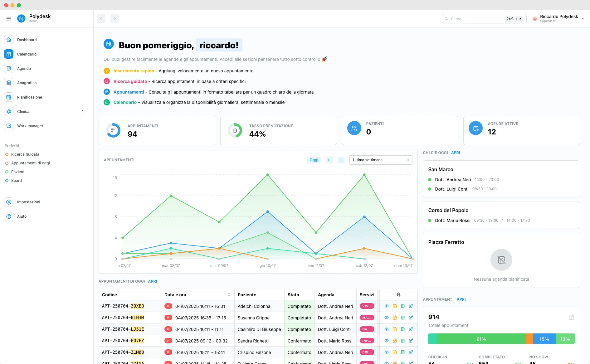Click the green 61% segment of the appointments bar
The height and width of the screenshot is (364, 590).
pyautogui.click(x=481, y=339)
